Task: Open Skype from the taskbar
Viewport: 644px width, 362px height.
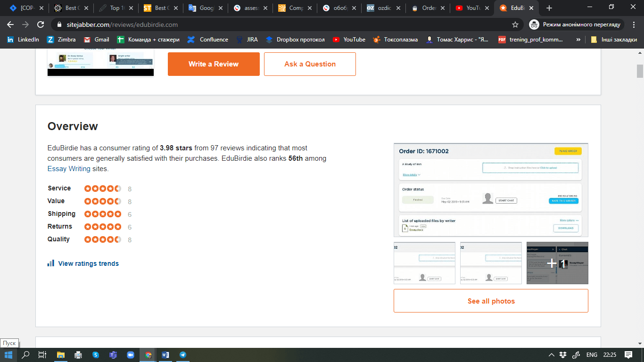Action: pyautogui.click(x=96, y=355)
